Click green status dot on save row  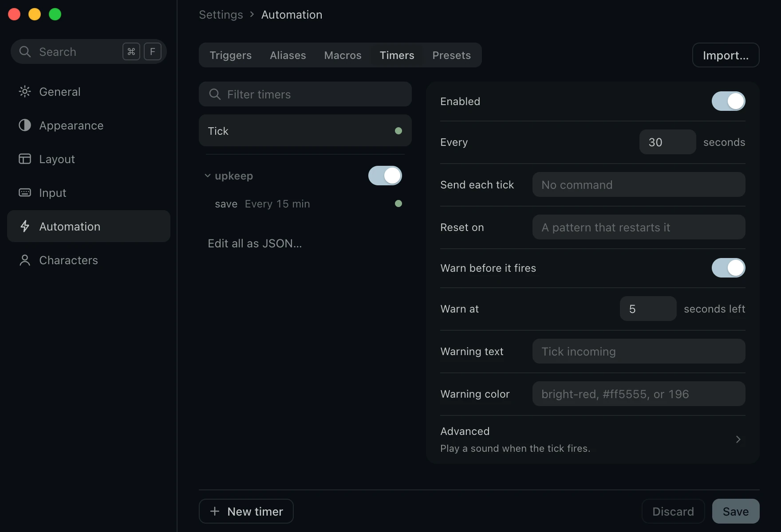click(x=398, y=203)
